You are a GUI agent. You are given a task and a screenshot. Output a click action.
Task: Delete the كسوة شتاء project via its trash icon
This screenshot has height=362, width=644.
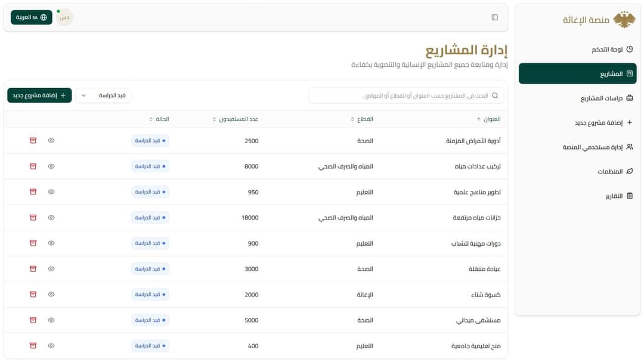pyautogui.click(x=33, y=294)
